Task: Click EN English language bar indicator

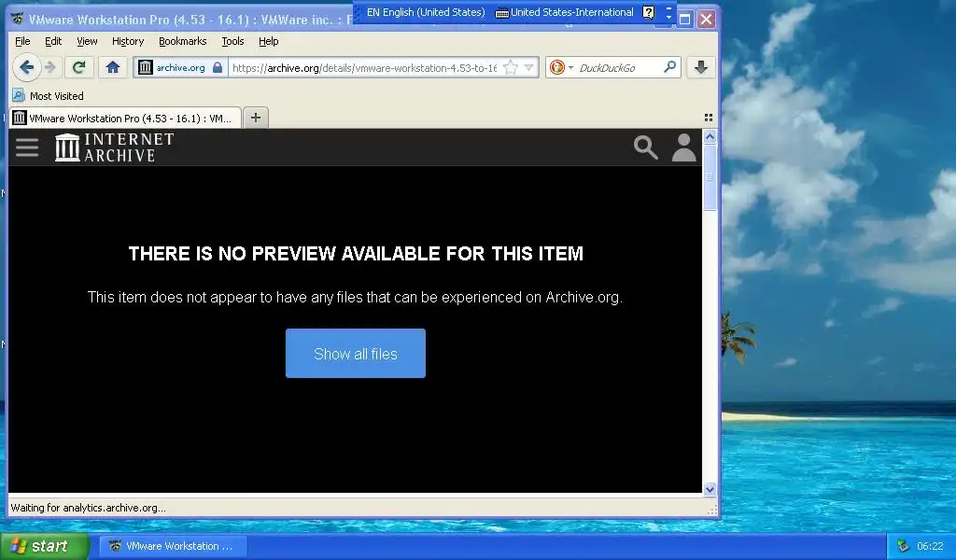Action: pos(426,12)
